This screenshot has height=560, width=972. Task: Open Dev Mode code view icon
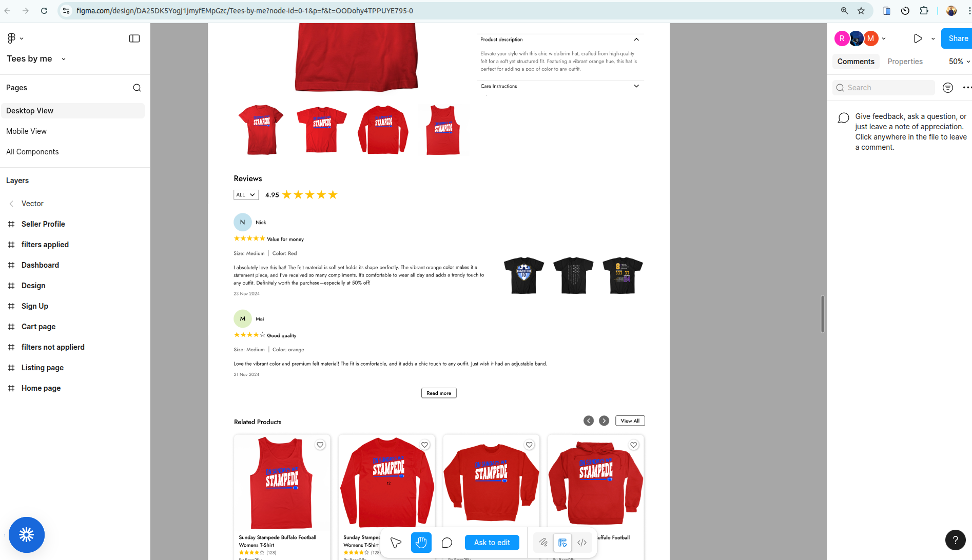click(x=582, y=542)
